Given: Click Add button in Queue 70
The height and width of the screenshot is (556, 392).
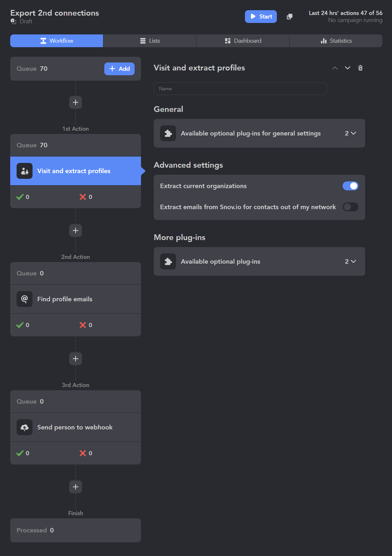Looking at the screenshot, I should pos(119,69).
